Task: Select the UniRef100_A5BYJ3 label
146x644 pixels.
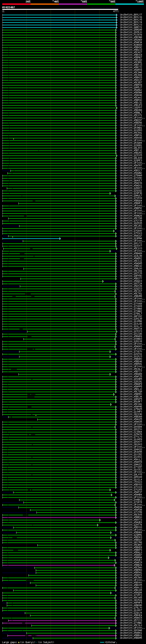Action: coord(131,65)
